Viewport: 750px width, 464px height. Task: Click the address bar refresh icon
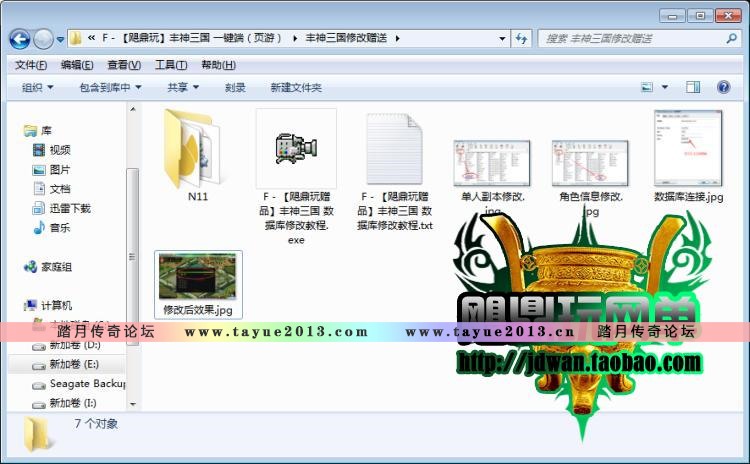pos(521,38)
